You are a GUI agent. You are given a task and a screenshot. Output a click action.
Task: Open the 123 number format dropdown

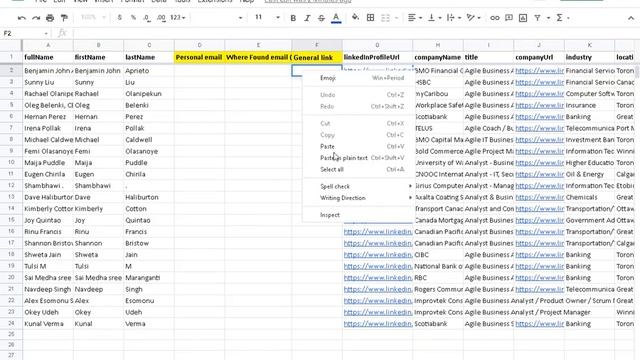tap(178, 18)
